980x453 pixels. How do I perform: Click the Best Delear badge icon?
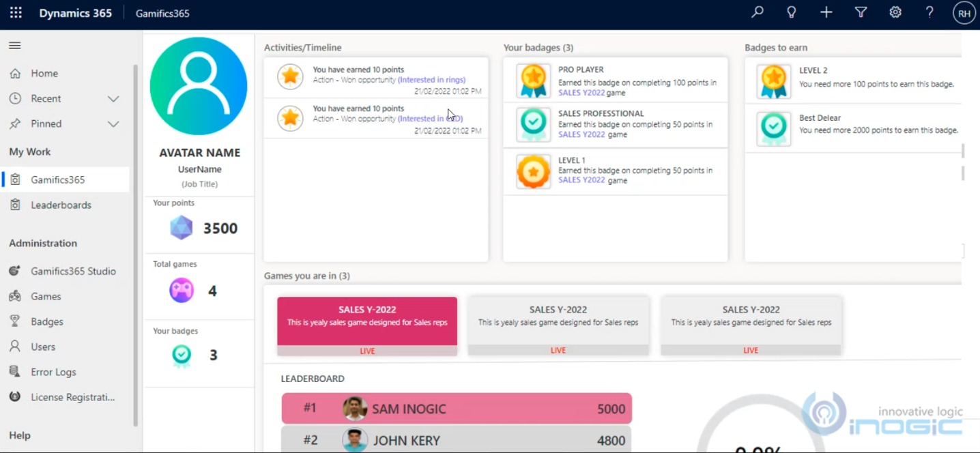click(774, 129)
